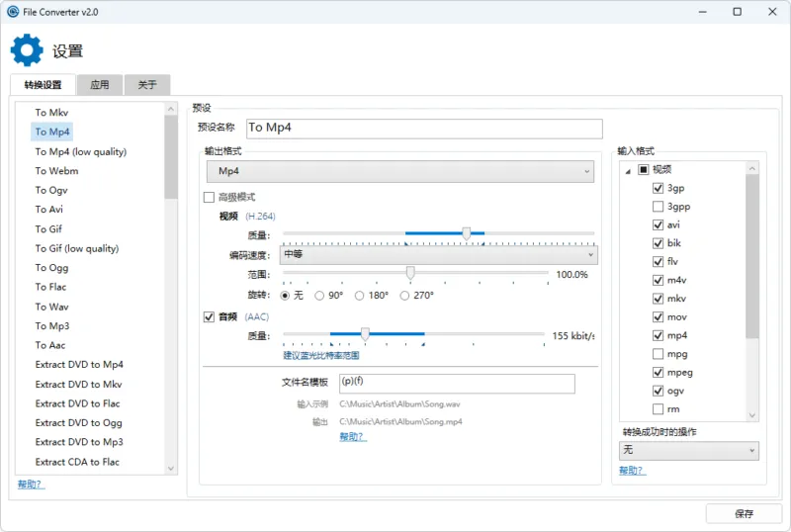The height and width of the screenshot is (532, 791).
Task: Click preset list scrollbar down arrow
Action: pyautogui.click(x=170, y=469)
